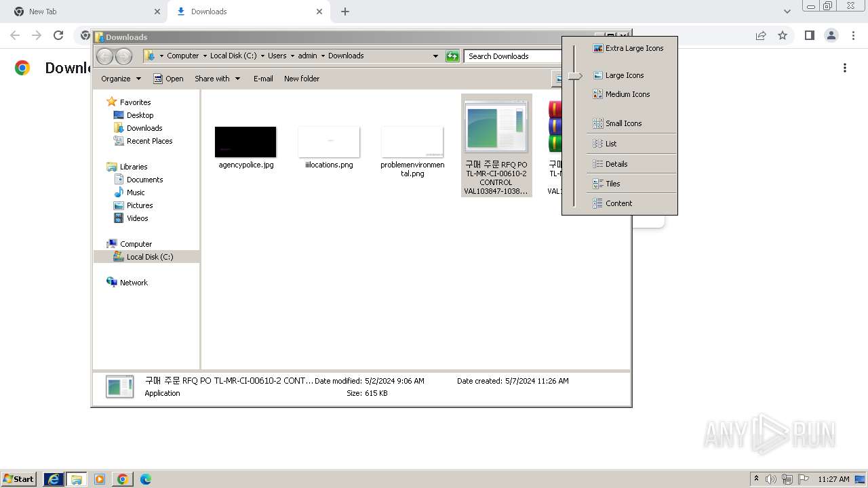The image size is (868, 488).
Task: Open Windows Media Player taskbar icon
Action: (x=100, y=479)
